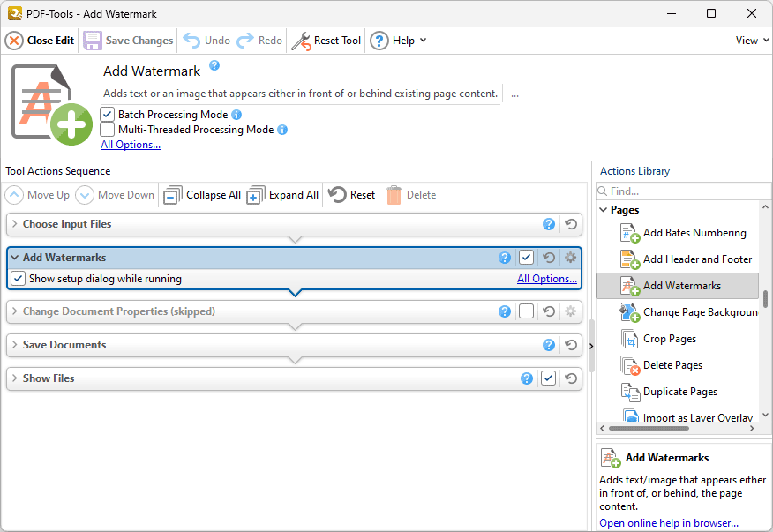Reset the Save Documents step
The height and width of the screenshot is (532, 773).
click(x=571, y=345)
